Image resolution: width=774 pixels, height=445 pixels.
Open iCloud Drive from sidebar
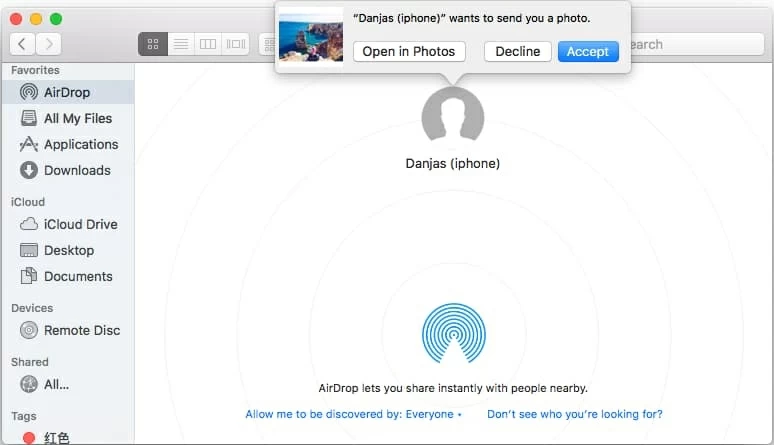(x=80, y=224)
